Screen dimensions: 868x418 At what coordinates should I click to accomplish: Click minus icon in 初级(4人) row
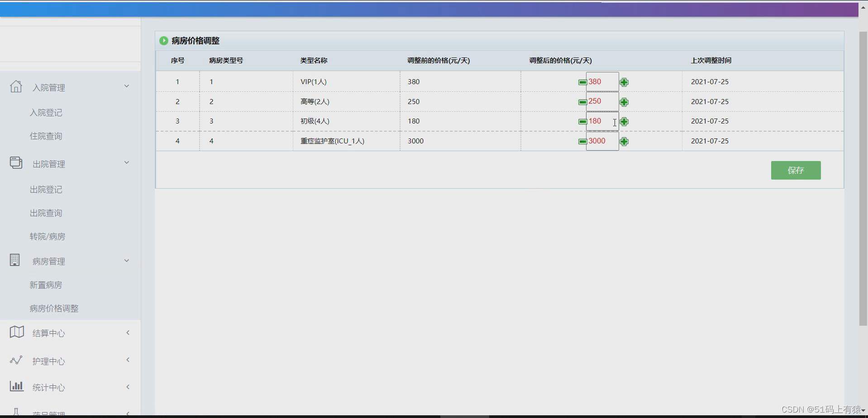coord(582,122)
